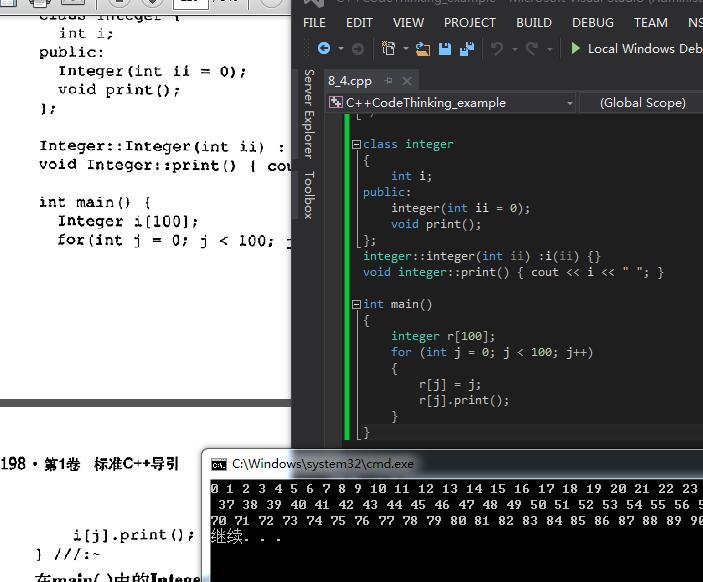
Task: Click the Save disk icon
Action: point(445,48)
